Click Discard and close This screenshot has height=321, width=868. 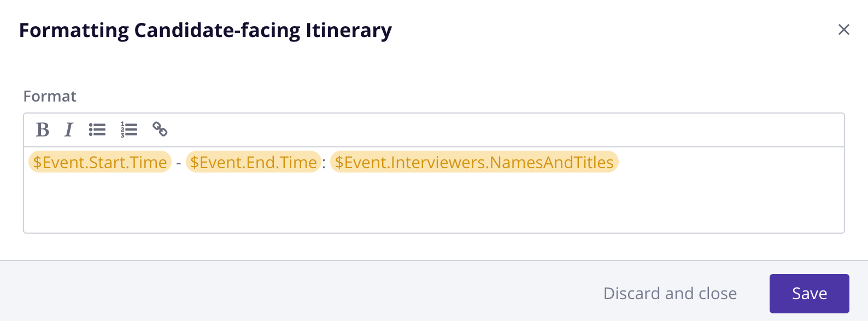coord(670,294)
